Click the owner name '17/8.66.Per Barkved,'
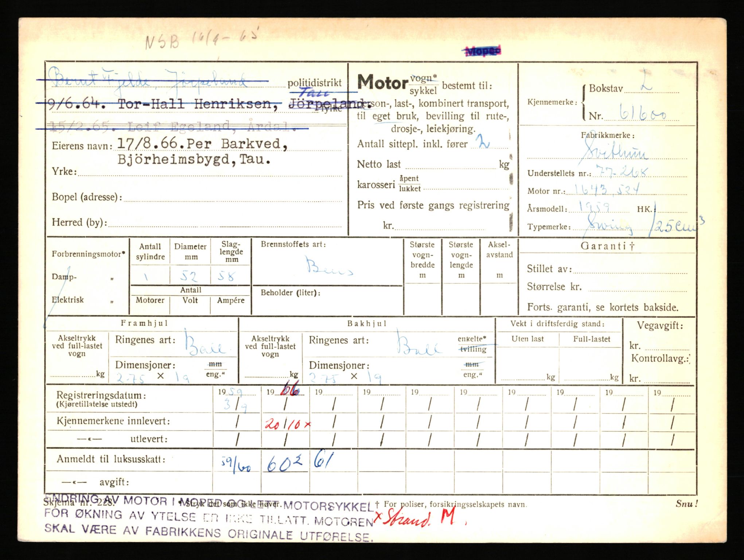This screenshot has width=744, height=560. (x=202, y=144)
